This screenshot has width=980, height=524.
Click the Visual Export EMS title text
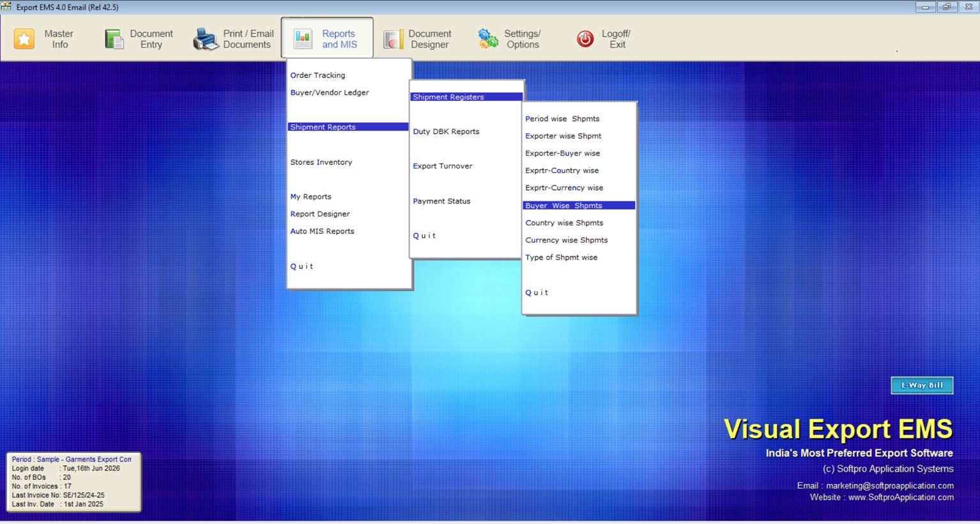tap(838, 429)
